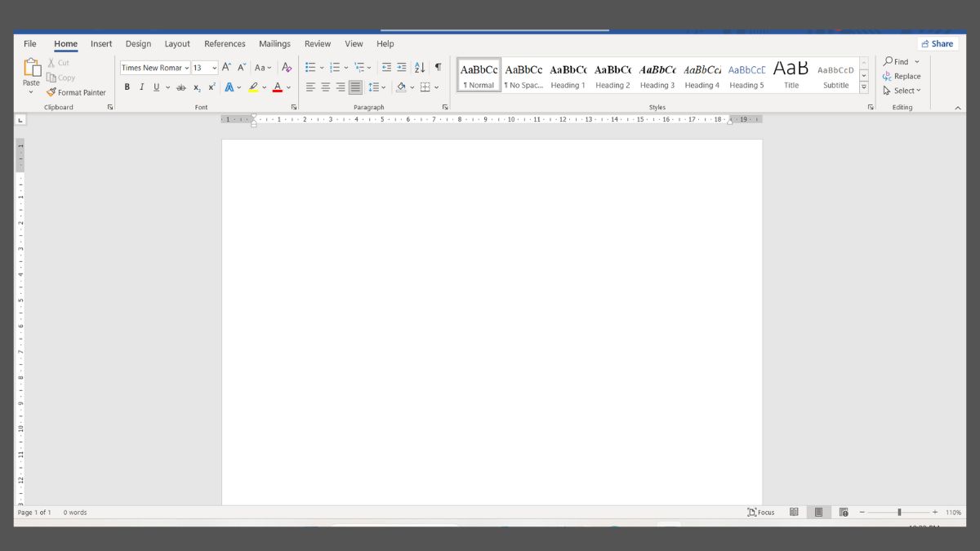The image size is (980, 551).
Task: Click the 0 words count in status bar
Action: click(x=75, y=513)
